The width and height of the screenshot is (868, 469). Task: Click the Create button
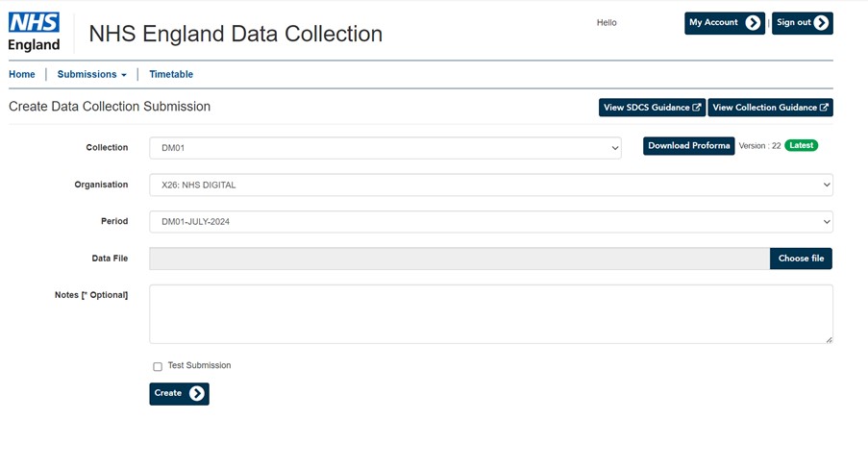click(180, 394)
